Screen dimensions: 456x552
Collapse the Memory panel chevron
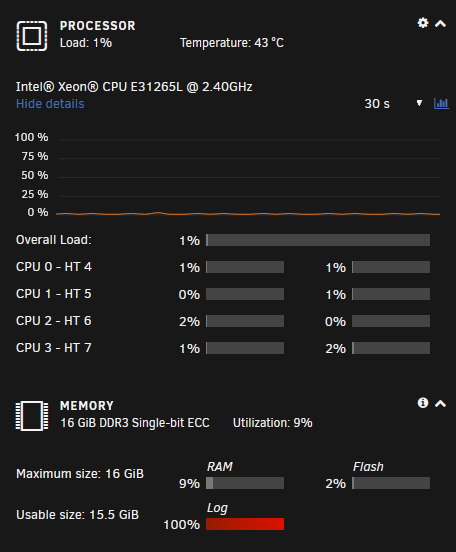[x=440, y=403]
